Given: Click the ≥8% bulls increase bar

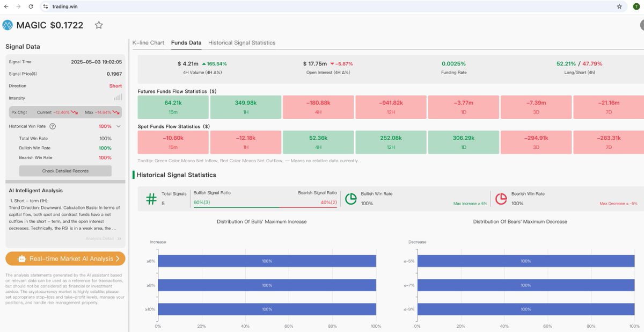Looking at the screenshot, I should coord(267,285).
